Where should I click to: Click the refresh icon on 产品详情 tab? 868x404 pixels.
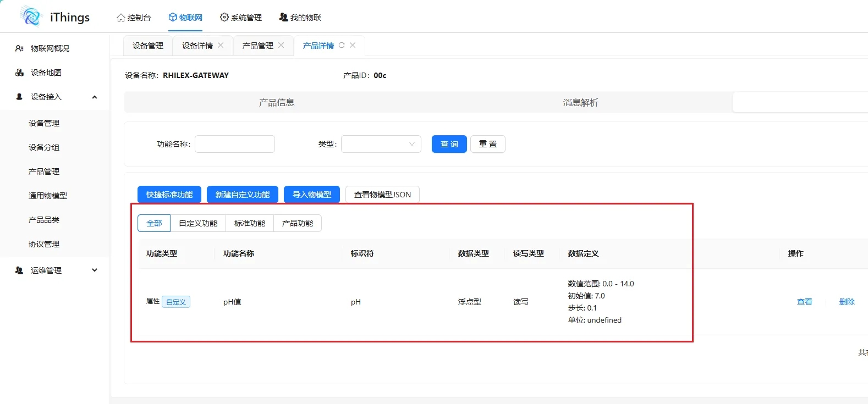[342, 46]
